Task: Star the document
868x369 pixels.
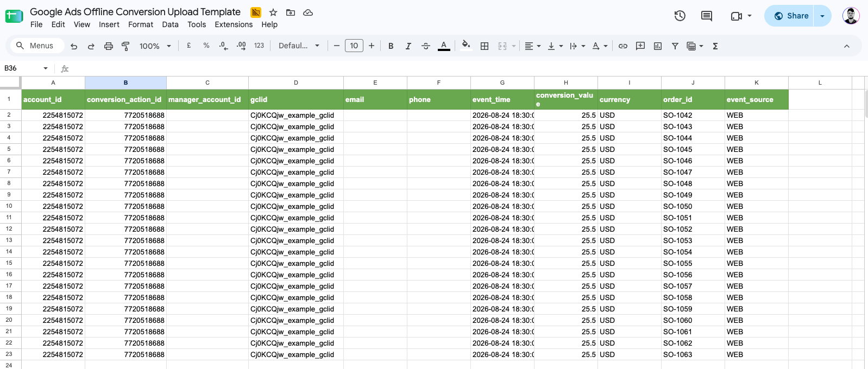Action: 273,12
